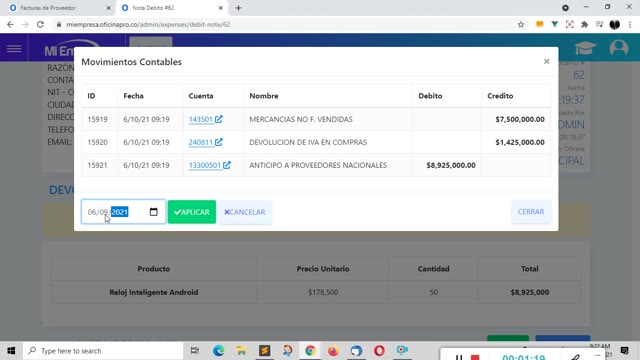The height and width of the screenshot is (360, 640).
Task: Click the red screenshot extension icon
Action: coord(569,24)
